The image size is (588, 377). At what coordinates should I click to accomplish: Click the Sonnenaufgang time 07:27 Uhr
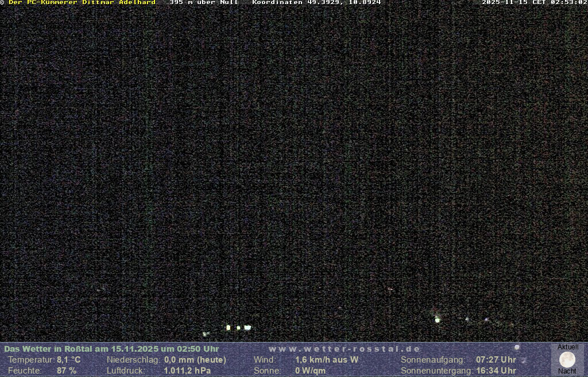[x=496, y=360]
